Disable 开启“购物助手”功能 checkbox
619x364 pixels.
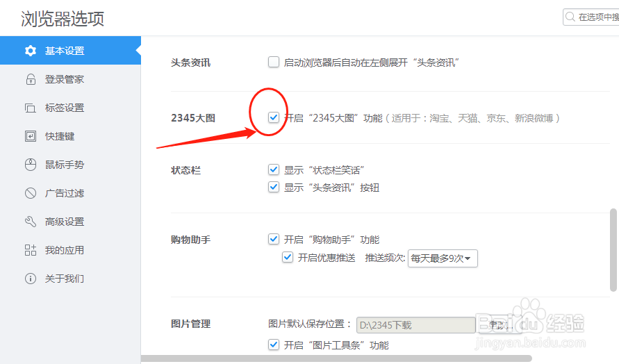click(274, 239)
